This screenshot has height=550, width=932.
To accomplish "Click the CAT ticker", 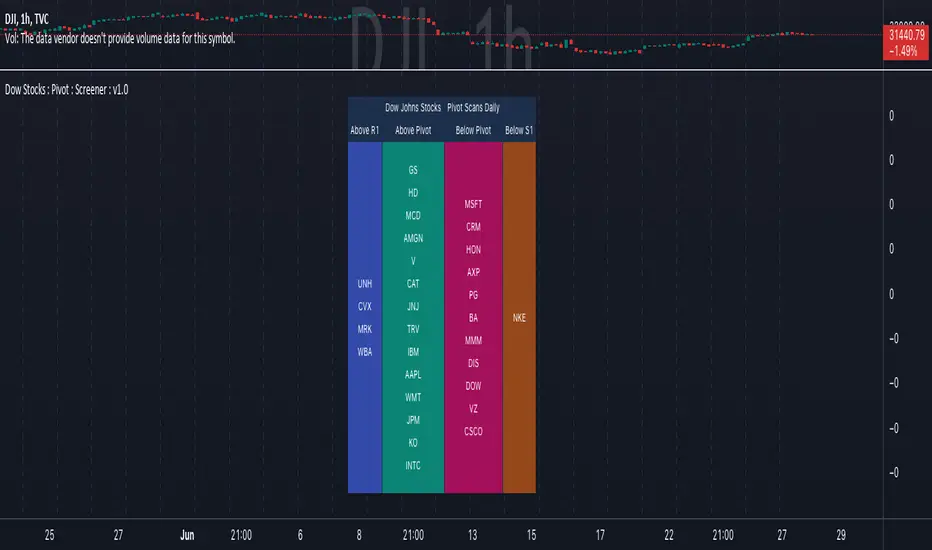I will (413, 284).
